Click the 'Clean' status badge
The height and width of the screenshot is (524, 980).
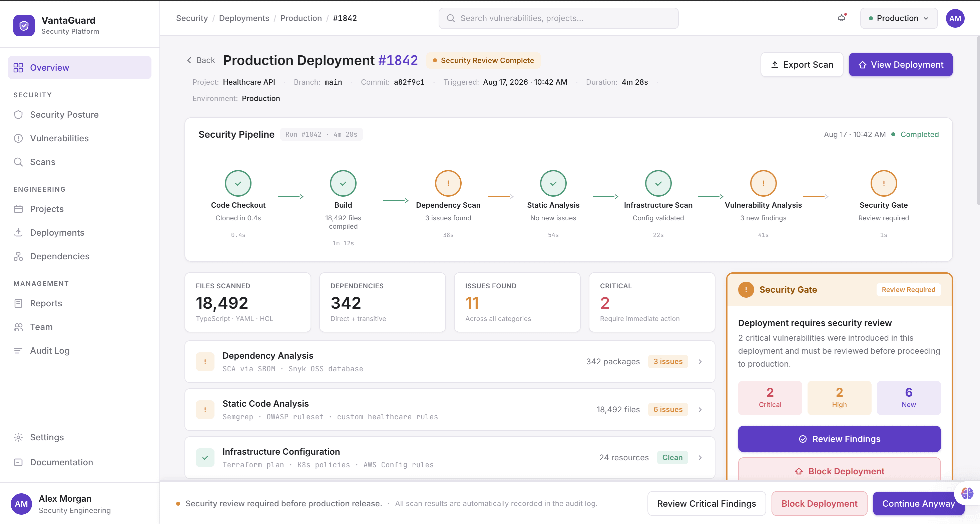[x=672, y=457]
